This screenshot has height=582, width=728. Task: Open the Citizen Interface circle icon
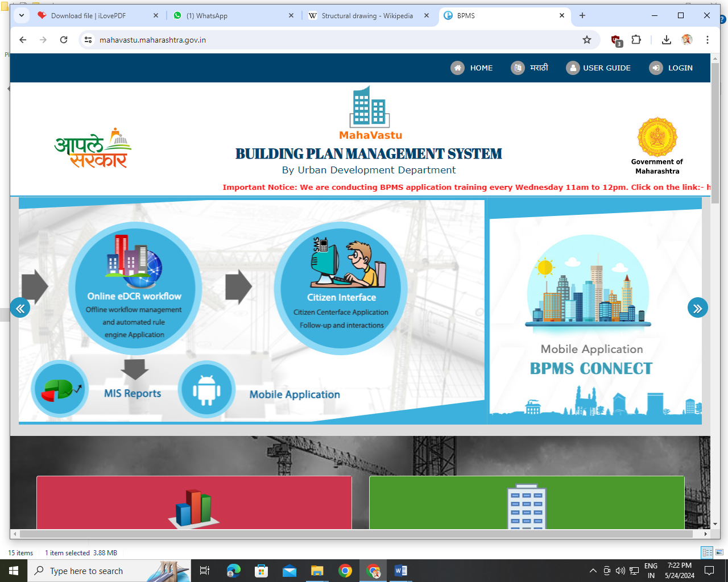click(341, 288)
